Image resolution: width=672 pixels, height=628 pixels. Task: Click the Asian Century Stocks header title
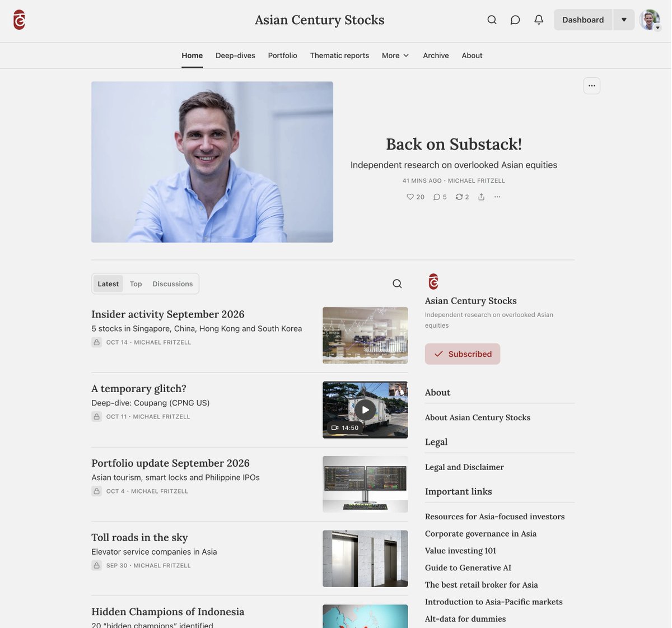click(x=320, y=20)
